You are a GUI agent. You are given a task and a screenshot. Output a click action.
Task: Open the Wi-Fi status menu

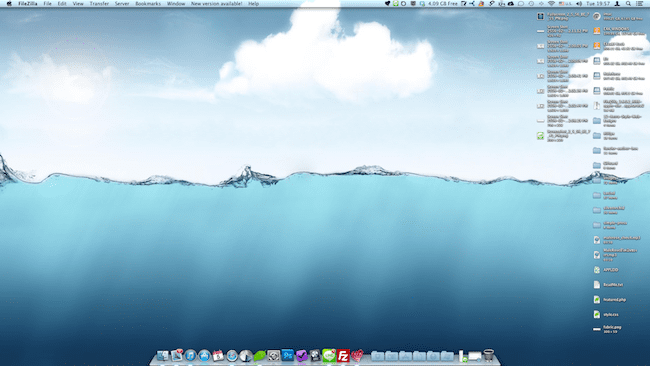coord(551,4)
